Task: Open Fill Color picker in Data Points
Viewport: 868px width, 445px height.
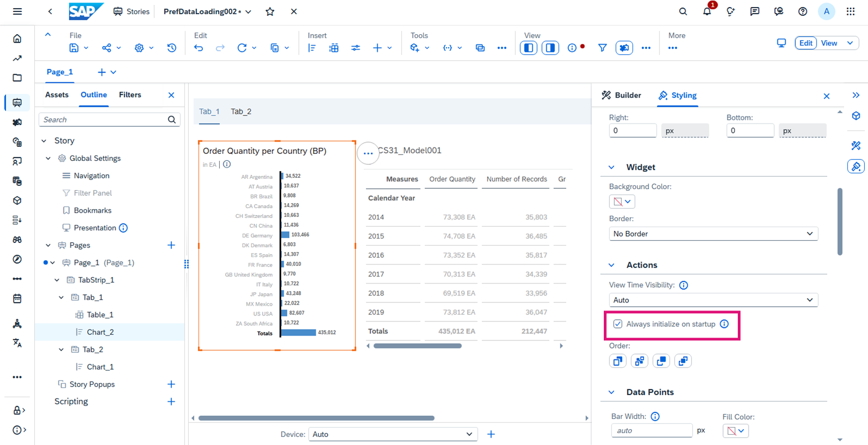Action: coord(736,431)
